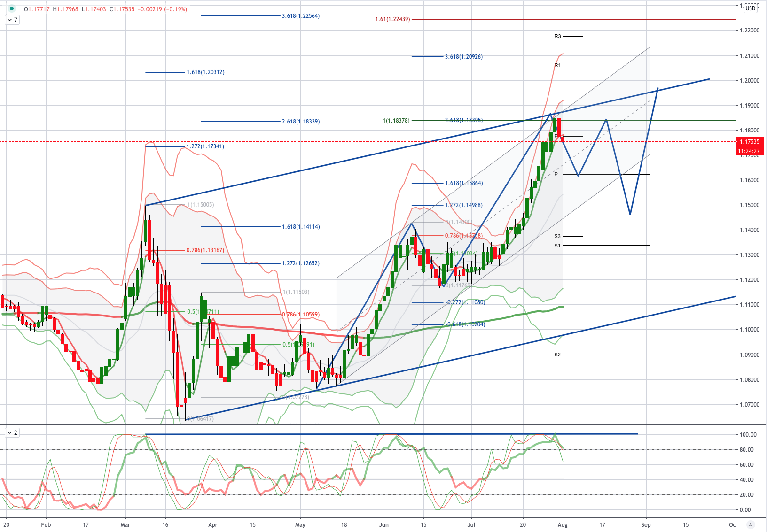Select the red Fibonacci label 0.786(1.13167)
This screenshot has height=532, width=767.
(205, 250)
